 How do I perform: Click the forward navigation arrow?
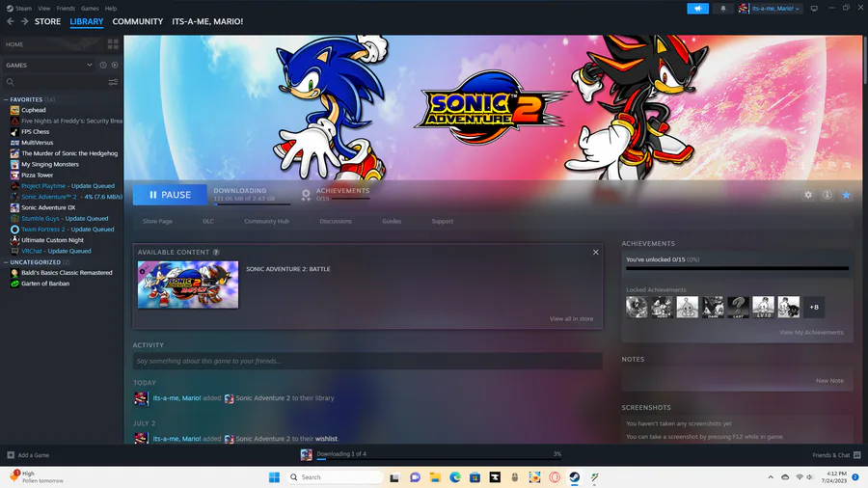pos(24,21)
